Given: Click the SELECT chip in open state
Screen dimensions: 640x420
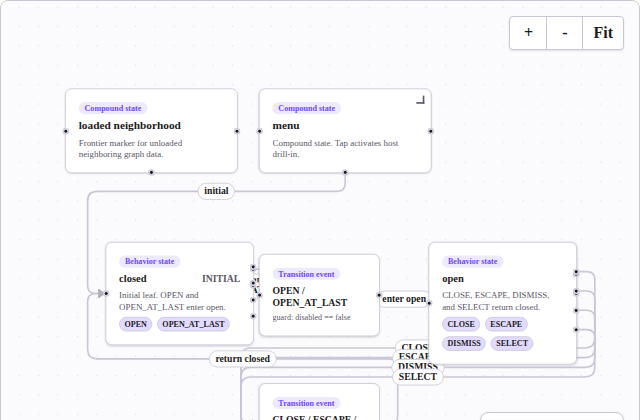Looking at the screenshot, I should click(512, 343).
